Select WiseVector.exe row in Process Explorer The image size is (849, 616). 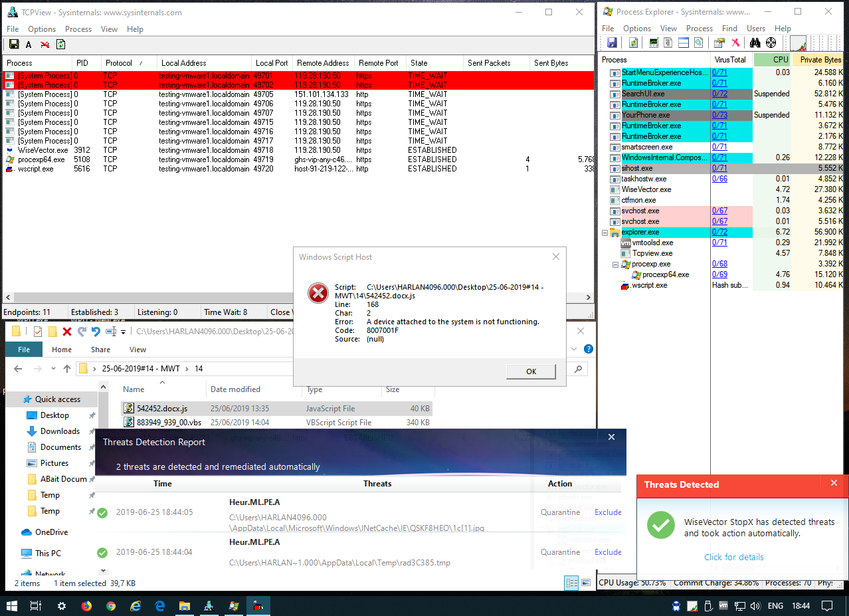click(x=721, y=189)
